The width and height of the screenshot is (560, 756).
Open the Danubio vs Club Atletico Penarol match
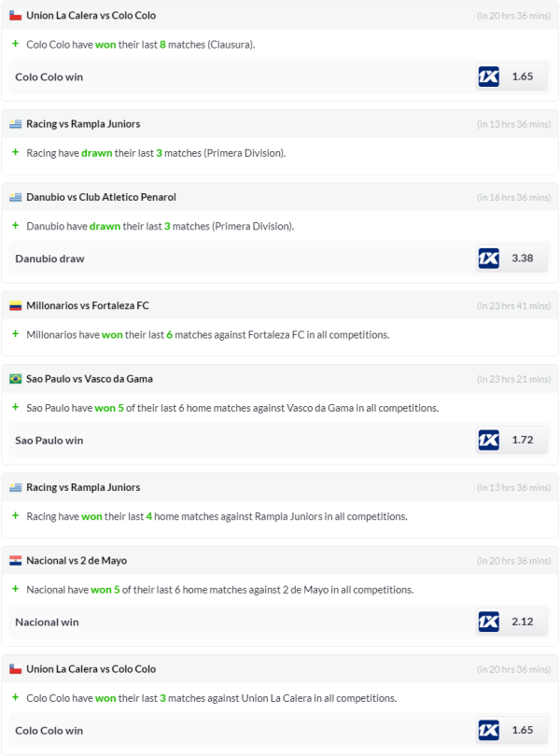point(101,197)
